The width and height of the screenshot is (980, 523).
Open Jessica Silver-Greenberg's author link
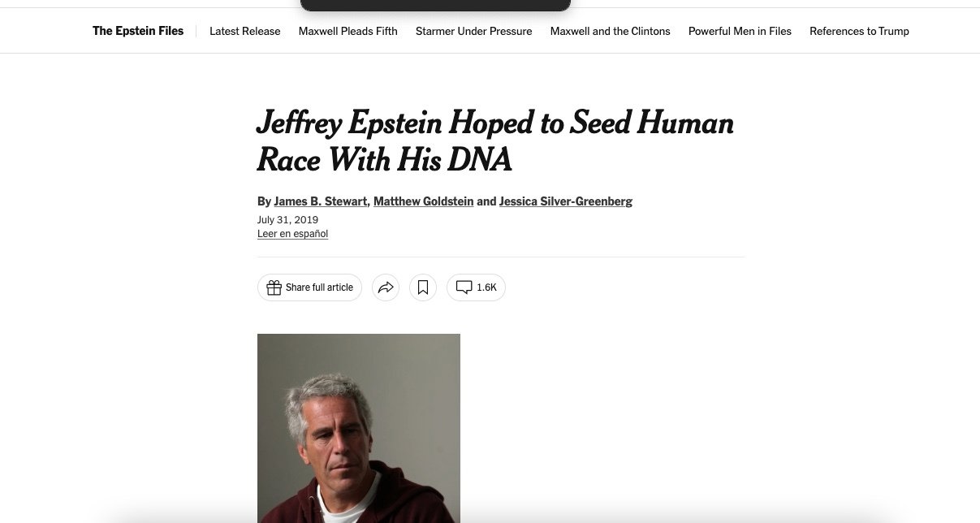(565, 201)
